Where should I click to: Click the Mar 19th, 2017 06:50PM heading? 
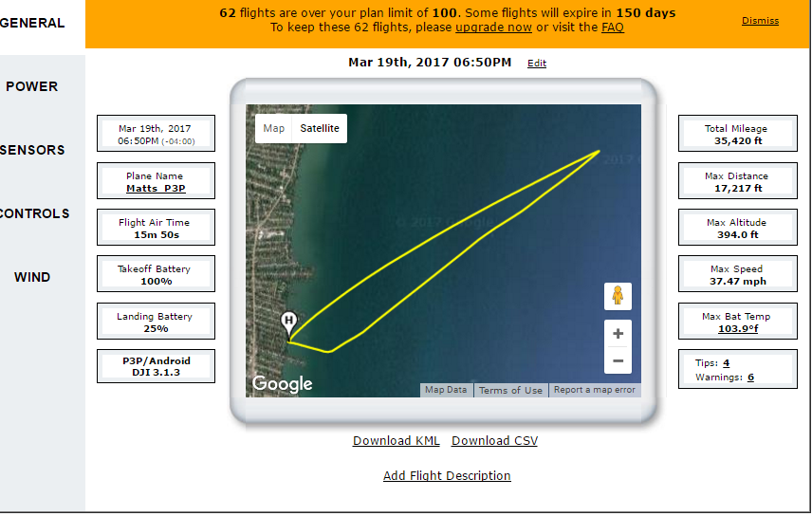pos(430,63)
